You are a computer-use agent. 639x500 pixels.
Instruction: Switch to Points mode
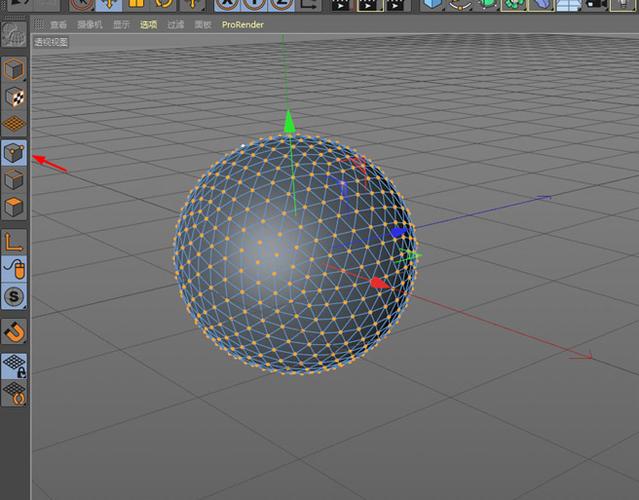coord(14,153)
